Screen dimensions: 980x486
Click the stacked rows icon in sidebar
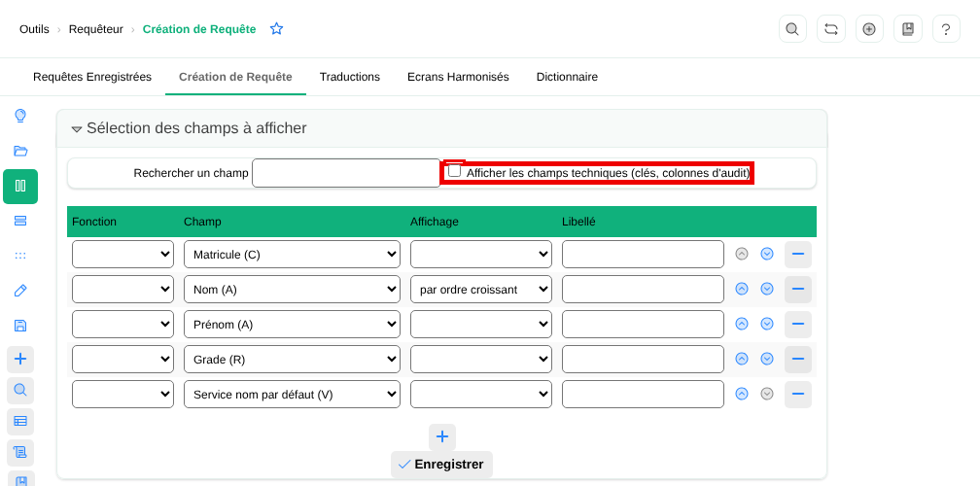click(x=20, y=221)
